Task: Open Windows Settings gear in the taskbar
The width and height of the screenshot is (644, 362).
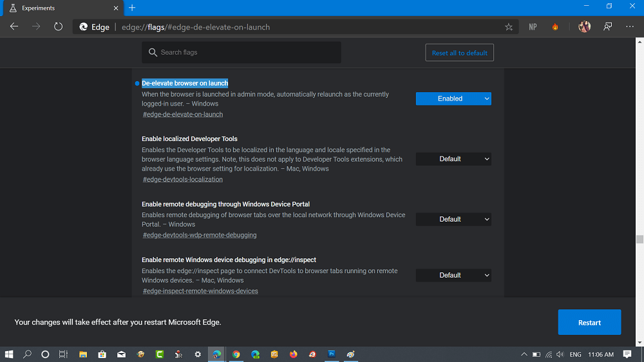Action: tap(198, 354)
